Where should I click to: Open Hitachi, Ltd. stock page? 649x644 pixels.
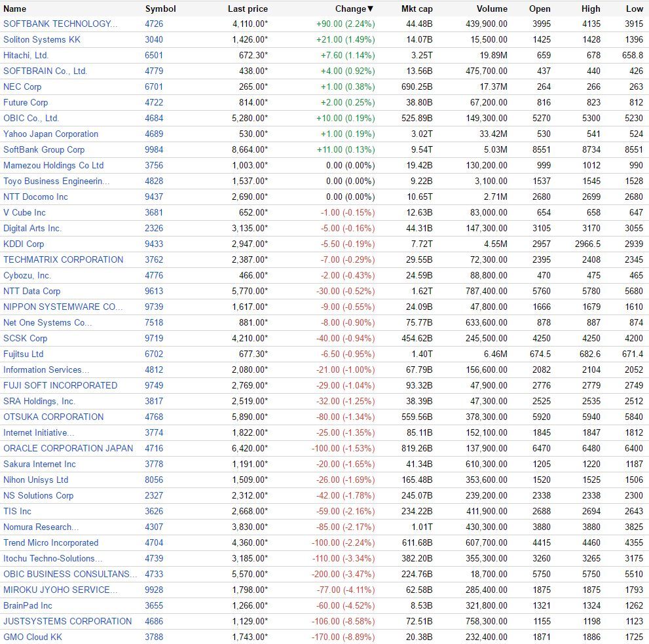pyautogui.click(x=26, y=56)
